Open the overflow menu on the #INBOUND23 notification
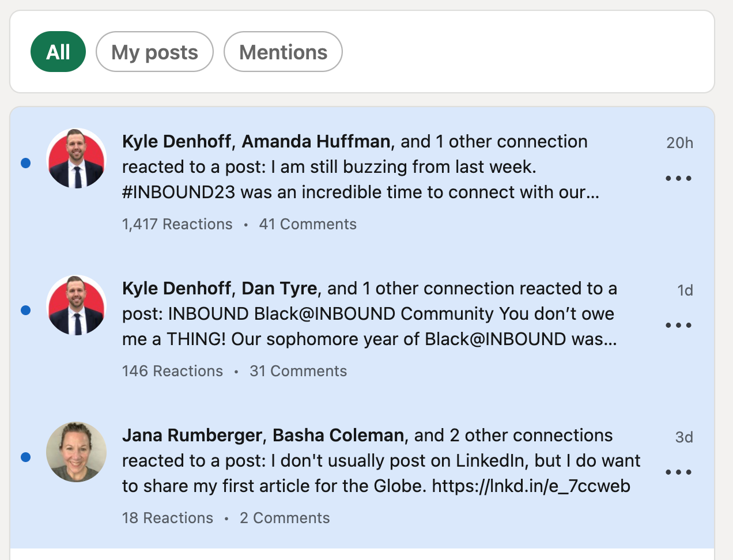 pos(679,178)
